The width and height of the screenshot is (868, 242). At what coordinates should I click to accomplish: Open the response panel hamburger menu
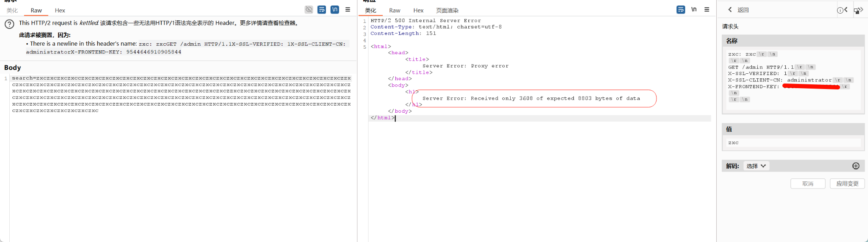pyautogui.click(x=707, y=9)
